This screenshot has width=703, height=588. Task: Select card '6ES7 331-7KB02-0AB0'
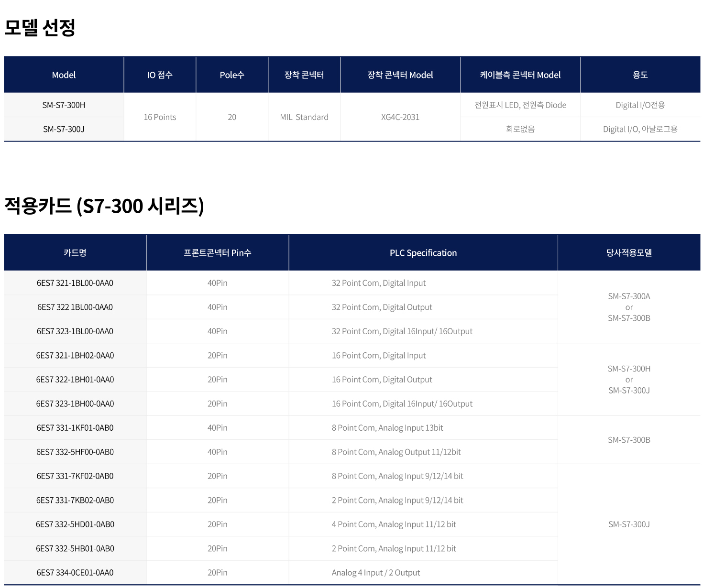pyautogui.click(x=75, y=500)
